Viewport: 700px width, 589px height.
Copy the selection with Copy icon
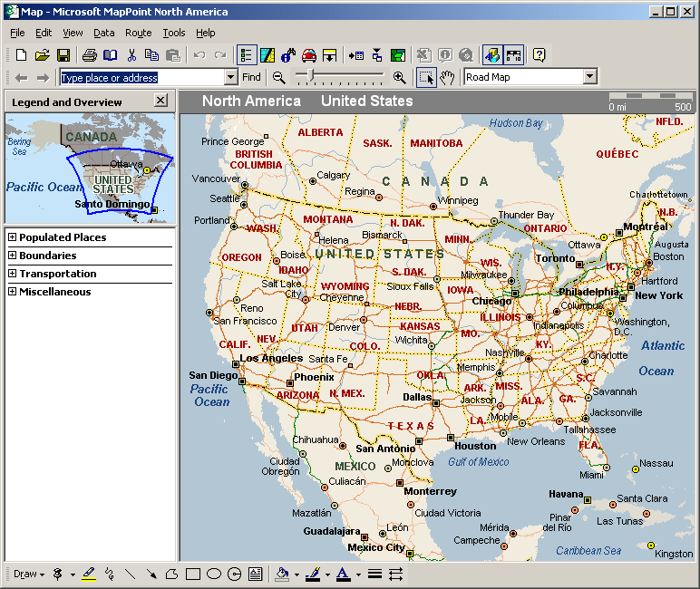click(151, 55)
